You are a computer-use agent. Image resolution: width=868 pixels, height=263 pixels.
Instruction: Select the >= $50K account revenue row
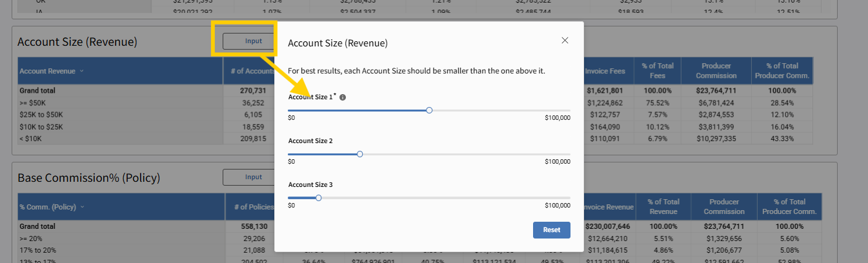pos(34,103)
